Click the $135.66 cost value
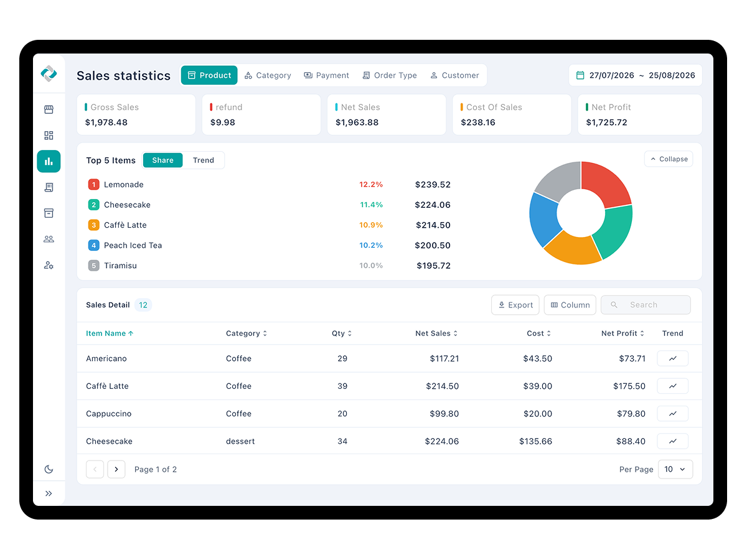 536,441
